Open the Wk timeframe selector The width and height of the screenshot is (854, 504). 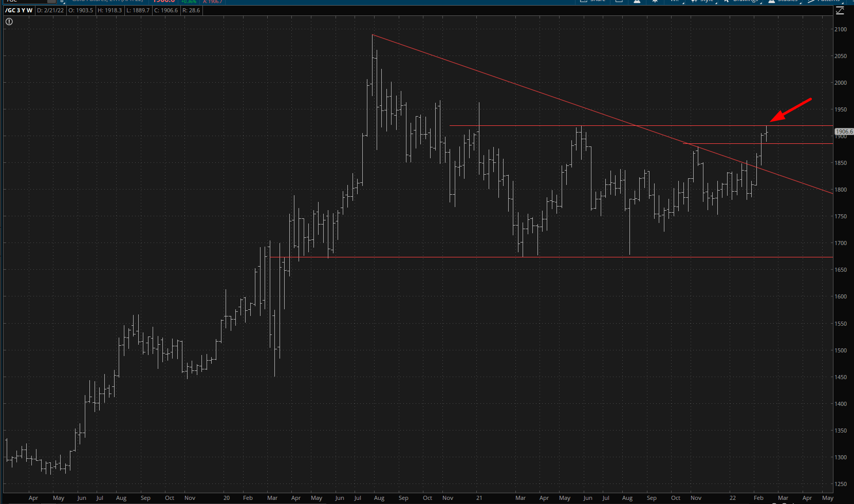pyautogui.click(x=675, y=1)
